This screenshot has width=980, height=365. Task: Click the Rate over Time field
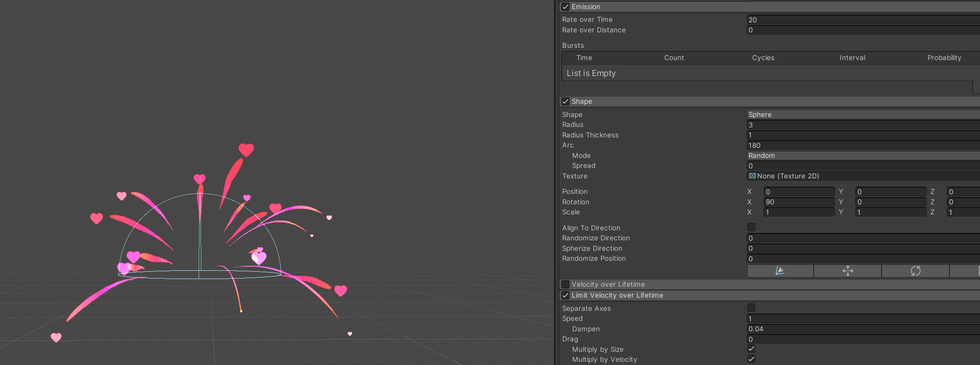861,20
